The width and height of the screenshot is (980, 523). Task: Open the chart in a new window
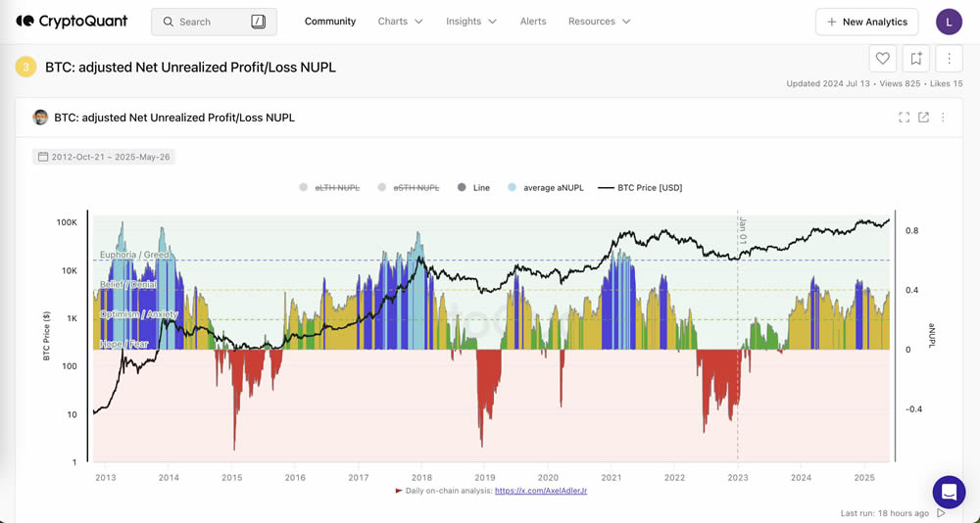point(923,118)
